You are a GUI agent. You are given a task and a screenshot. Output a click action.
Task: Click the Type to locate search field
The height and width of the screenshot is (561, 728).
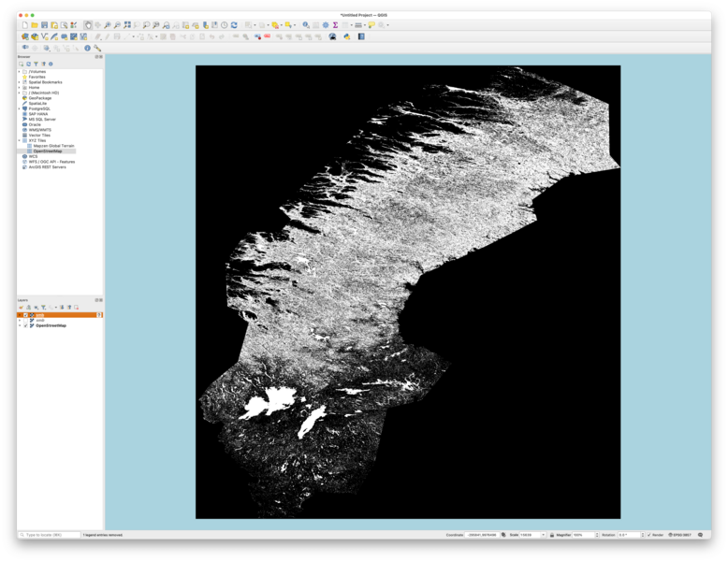tap(50, 535)
